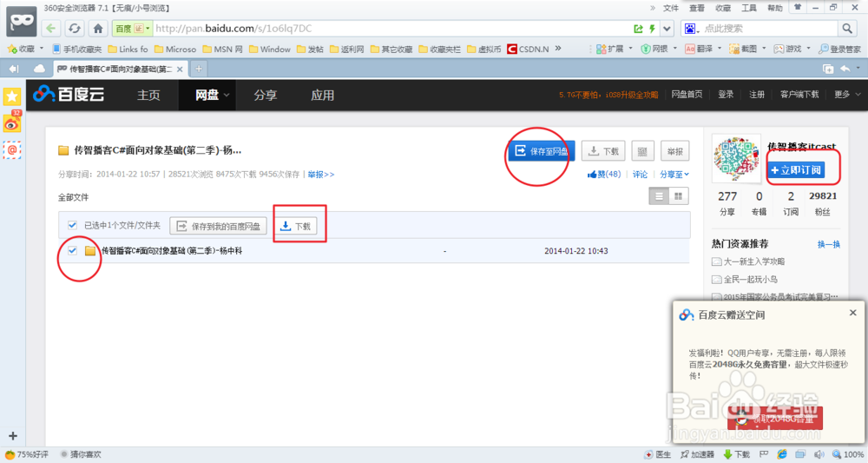868x463 pixels.
Task: Expand the 收藏 favorites dropdown arrow
Action: [42, 49]
